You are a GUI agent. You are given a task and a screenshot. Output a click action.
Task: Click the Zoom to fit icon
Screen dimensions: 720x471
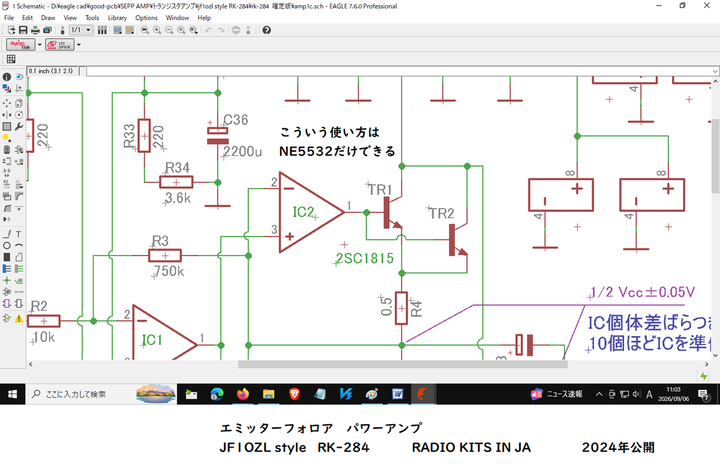[145, 30]
